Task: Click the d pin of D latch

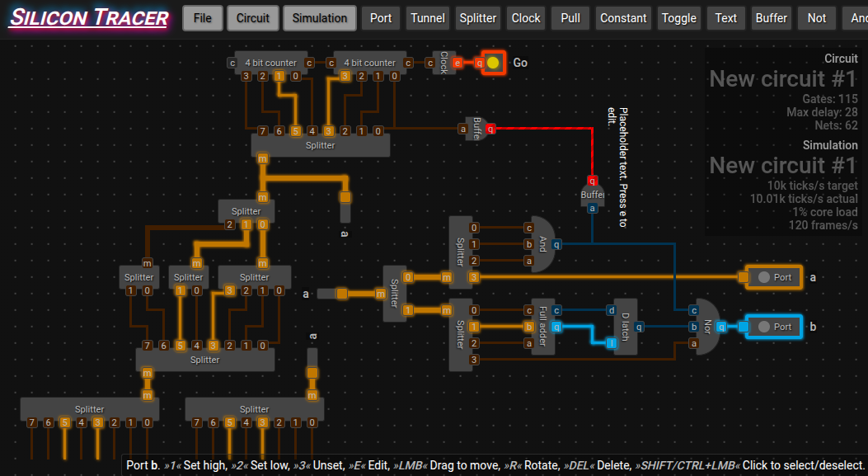Action: [611, 310]
